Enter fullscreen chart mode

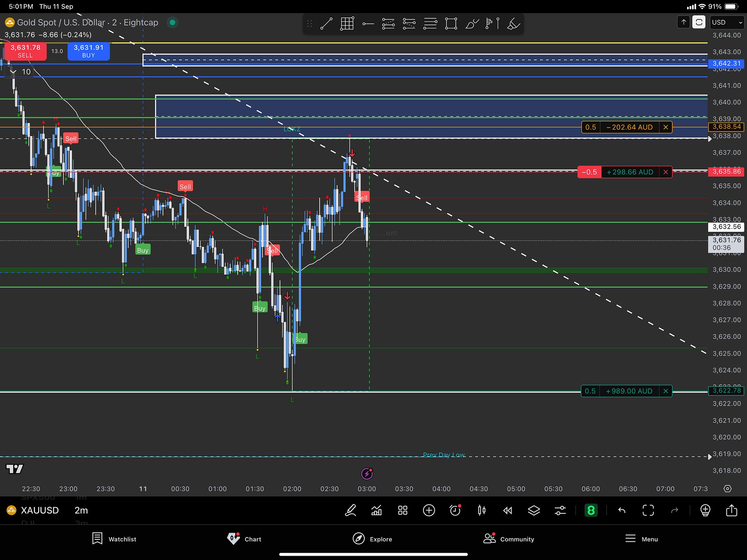coord(648,510)
